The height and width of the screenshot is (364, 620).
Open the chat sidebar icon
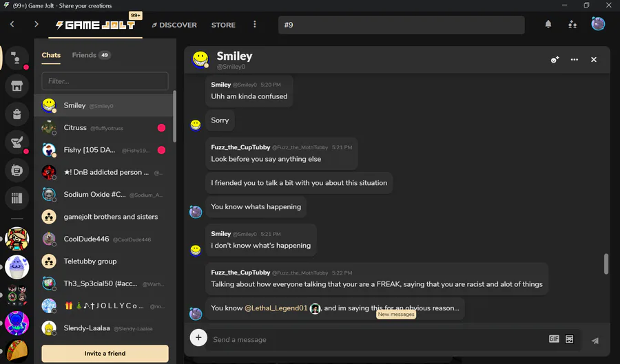(17, 58)
